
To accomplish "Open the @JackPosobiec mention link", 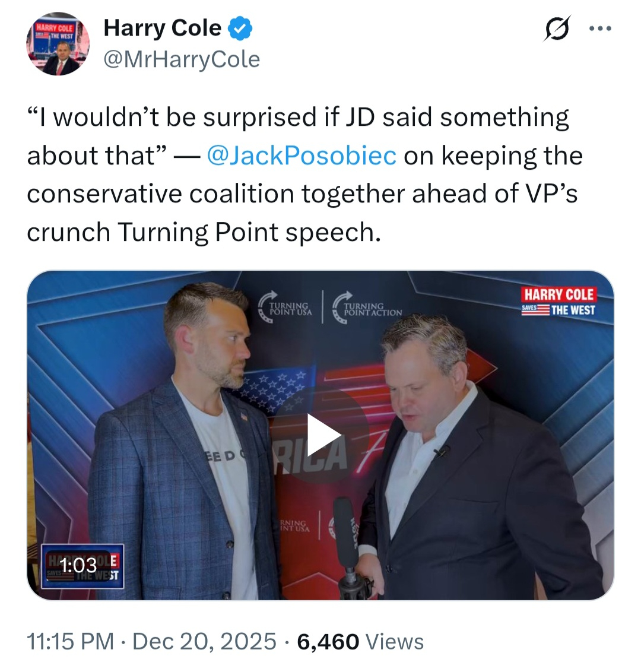I will (x=302, y=156).
